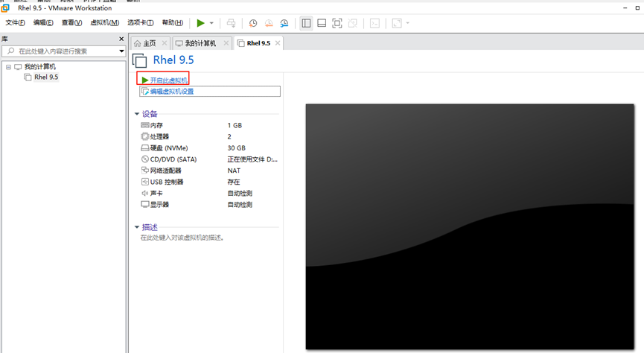The width and height of the screenshot is (644, 353).
Task: Click the revert to snapshot icon
Action: click(269, 23)
